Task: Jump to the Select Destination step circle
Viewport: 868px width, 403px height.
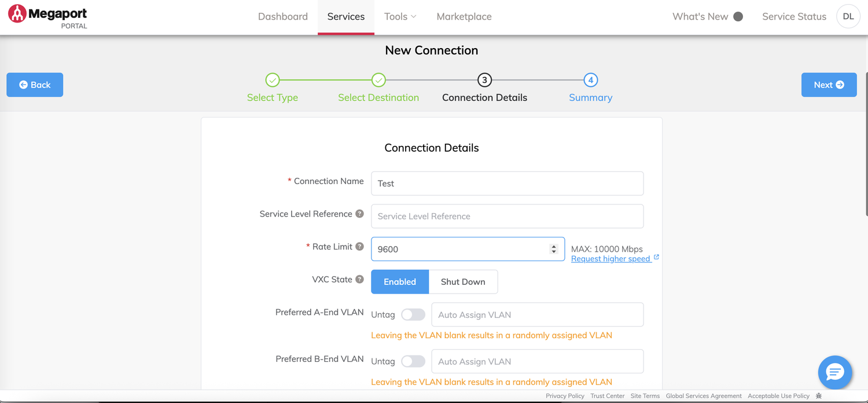Action: click(x=378, y=80)
